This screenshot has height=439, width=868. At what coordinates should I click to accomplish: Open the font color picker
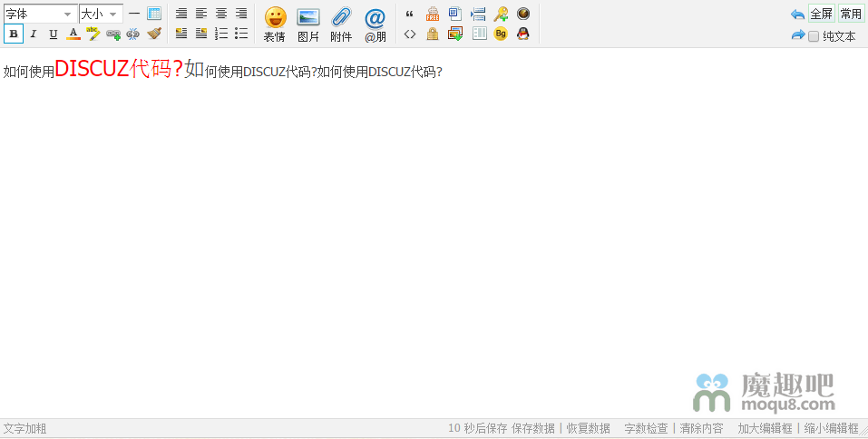73,34
